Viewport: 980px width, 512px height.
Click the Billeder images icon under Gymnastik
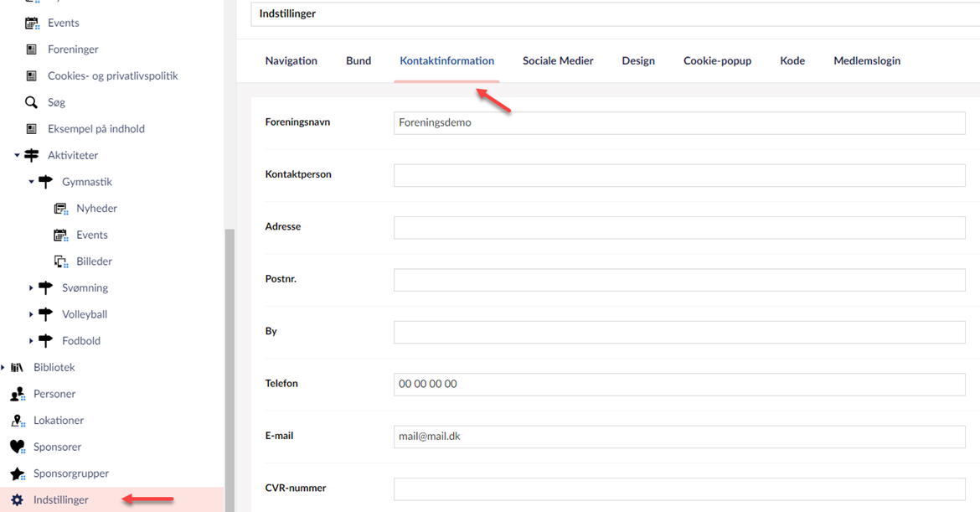coord(60,261)
